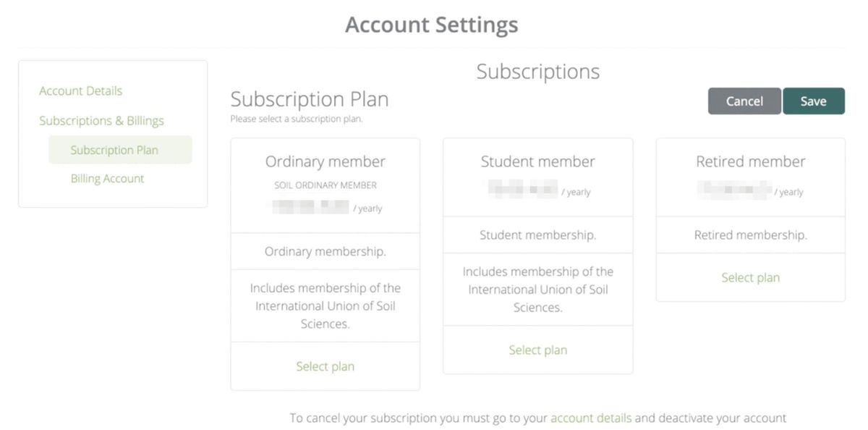Click the Ordinary member yearly price
The height and width of the screenshot is (430, 868).
pos(325,208)
